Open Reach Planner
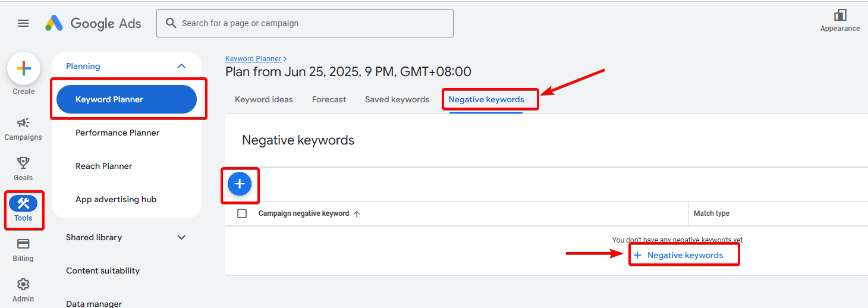 pyautogui.click(x=104, y=166)
